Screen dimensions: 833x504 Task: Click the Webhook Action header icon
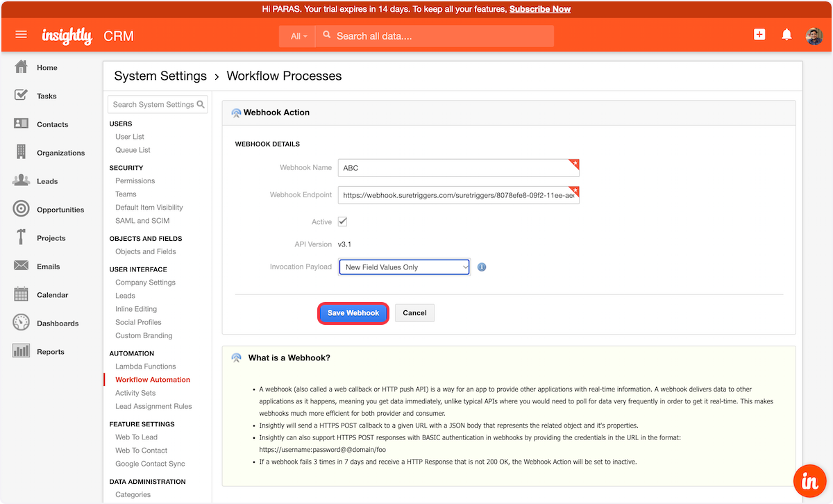coord(236,112)
